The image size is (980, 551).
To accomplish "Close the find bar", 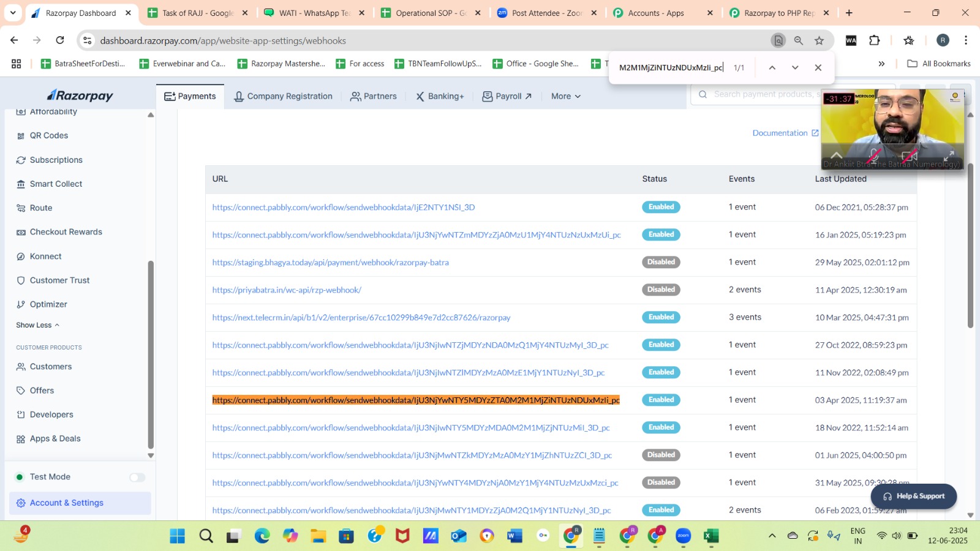I will [818, 67].
